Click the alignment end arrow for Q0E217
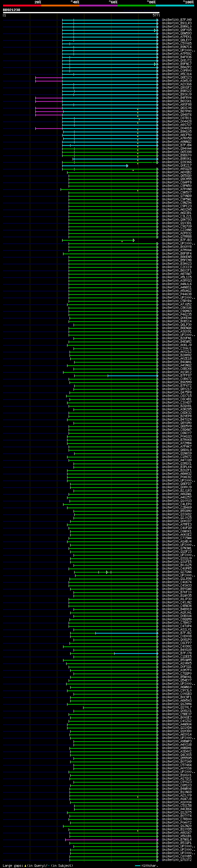The width and height of the screenshot is (197, 868). coord(127,166)
